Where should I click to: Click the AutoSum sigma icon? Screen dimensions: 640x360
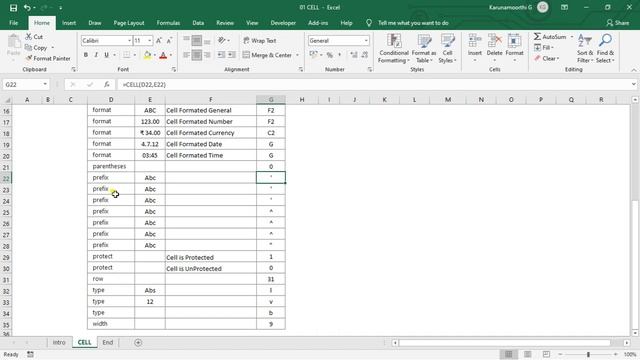(537, 37)
